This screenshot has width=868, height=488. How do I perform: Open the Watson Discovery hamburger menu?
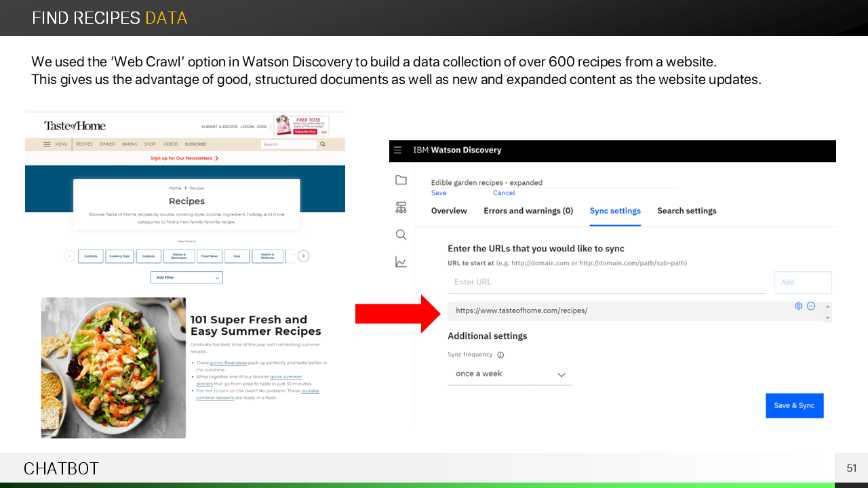(x=398, y=150)
